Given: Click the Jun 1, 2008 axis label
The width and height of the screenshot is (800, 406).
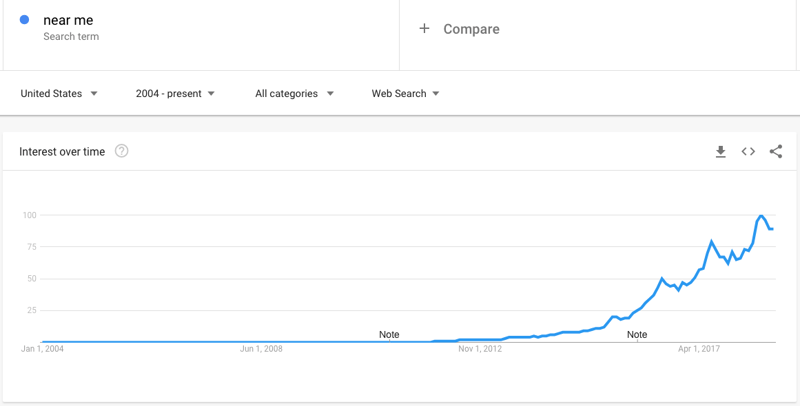Looking at the screenshot, I should (x=261, y=349).
